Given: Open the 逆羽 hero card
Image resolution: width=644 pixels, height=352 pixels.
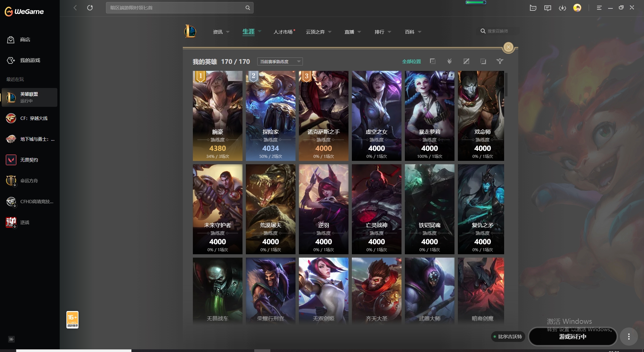Looking at the screenshot, I should (324, 209).
